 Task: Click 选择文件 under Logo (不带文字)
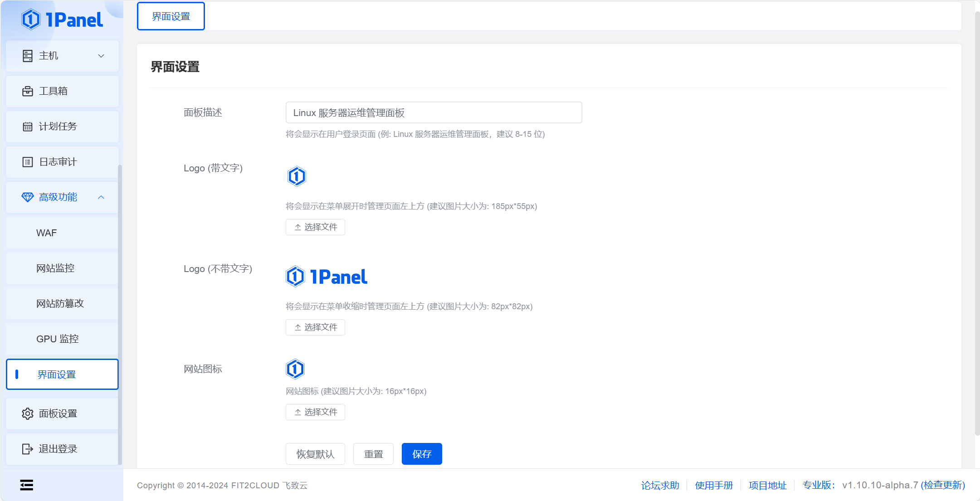coord(315,327)
